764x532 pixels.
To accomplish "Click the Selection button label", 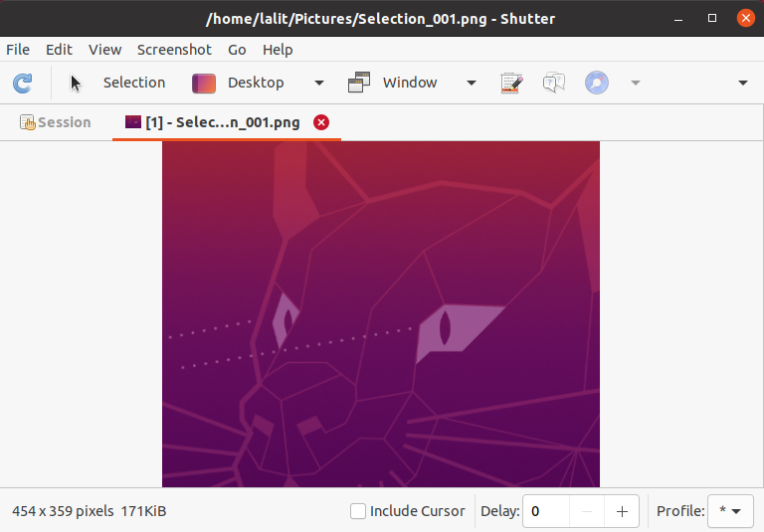I will click(x=134, y=83).
